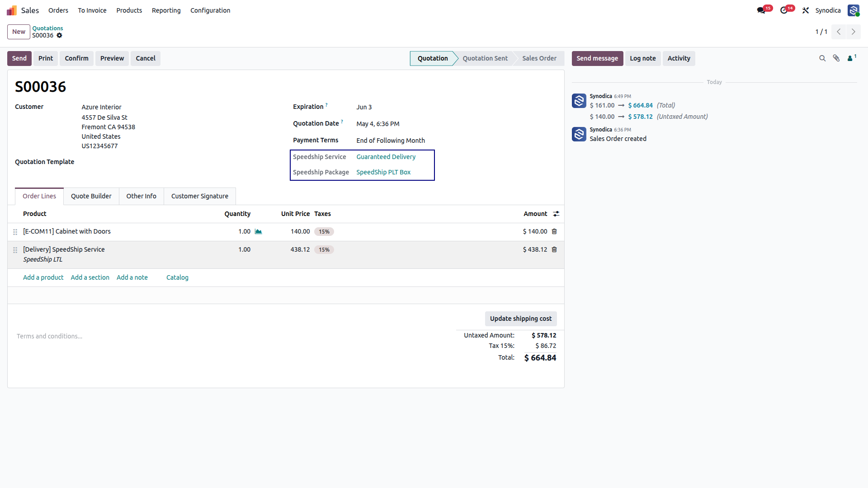Open the gear actions menu beside S00036
The height and width of the screenshot is (488, 868).
point(59,35)
